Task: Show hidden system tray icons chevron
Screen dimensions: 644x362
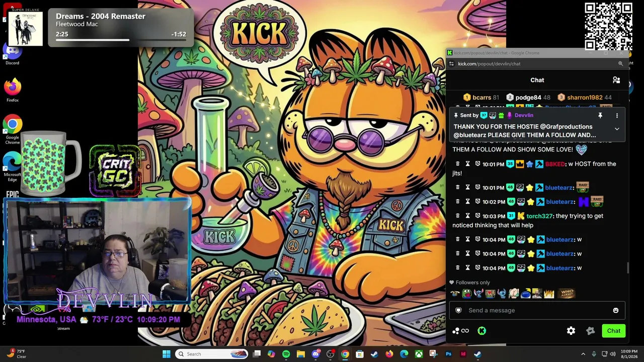Action: [x=583, y=354]
